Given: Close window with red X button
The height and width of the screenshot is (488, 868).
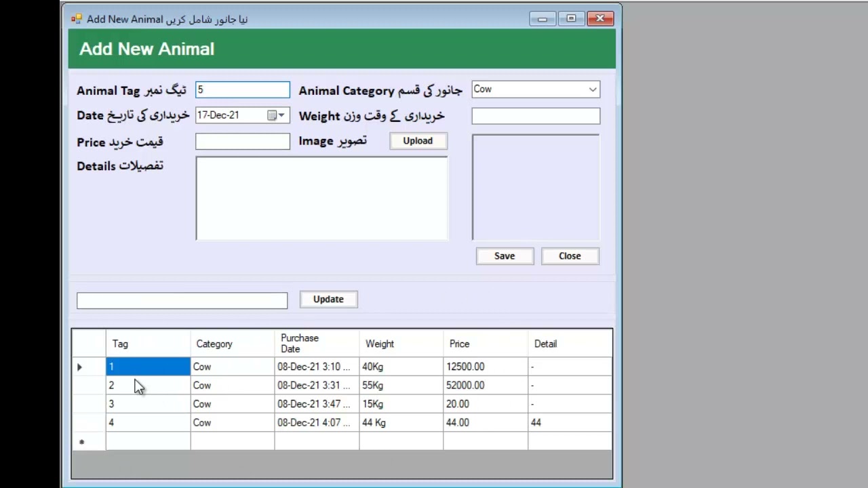Looking at the screenshot, I should (x=600, y=19).
